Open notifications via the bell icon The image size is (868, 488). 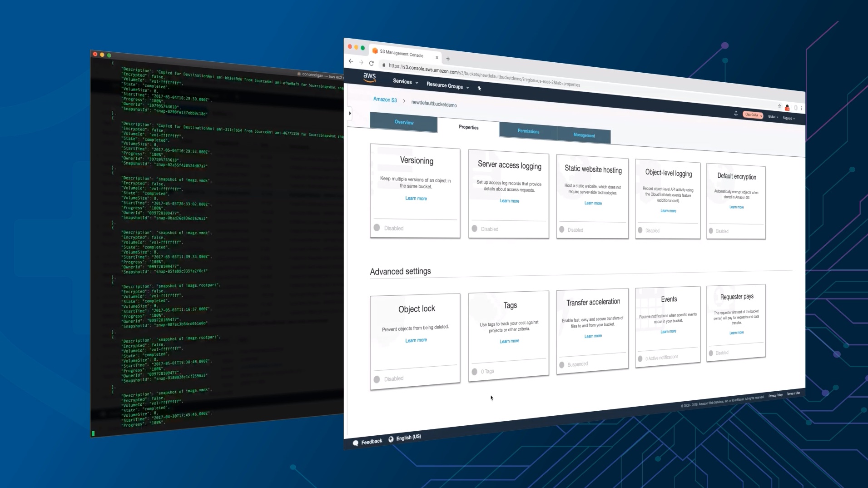(x=736, y=114)
